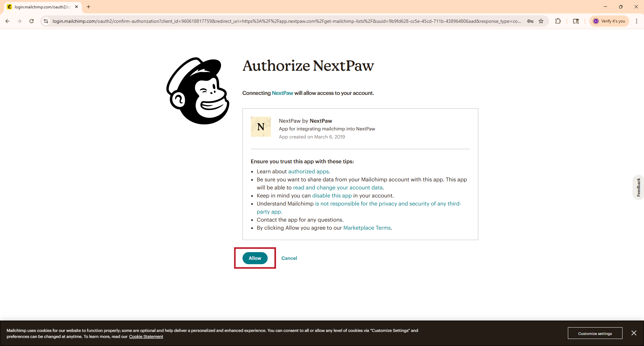Open the NextPaw link in the connecting text

click(x=282, y=93)
